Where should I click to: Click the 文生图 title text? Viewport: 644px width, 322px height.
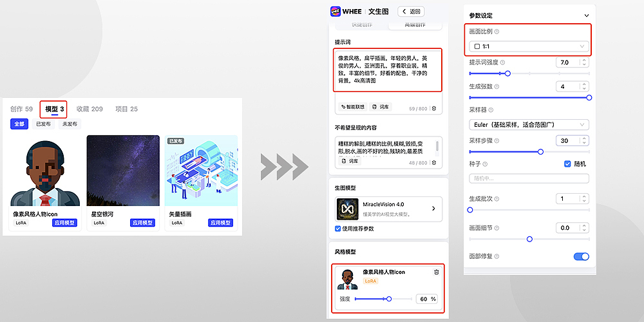click(378, 12)
